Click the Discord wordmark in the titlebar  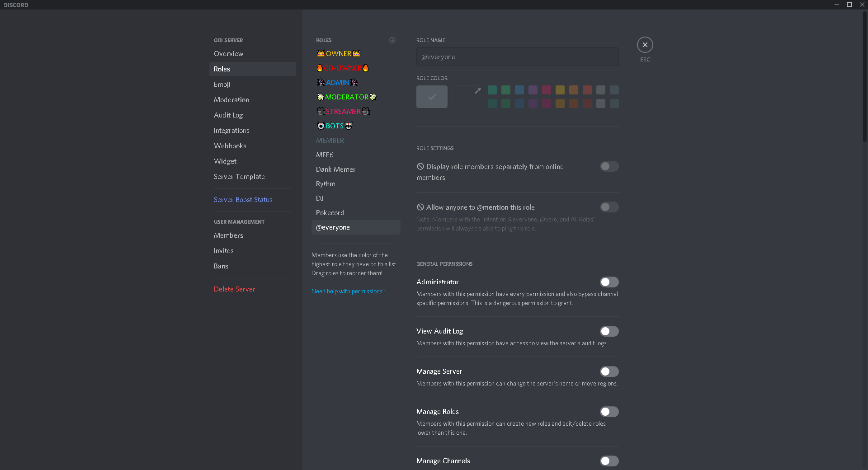(x=16, y=5)
